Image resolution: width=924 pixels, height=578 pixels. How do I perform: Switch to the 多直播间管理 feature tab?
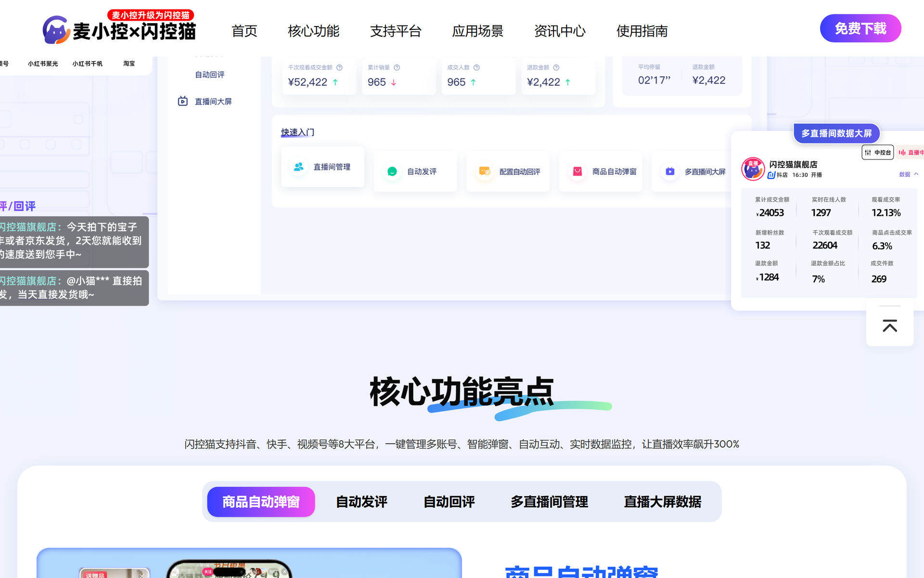tap(549, 502)
